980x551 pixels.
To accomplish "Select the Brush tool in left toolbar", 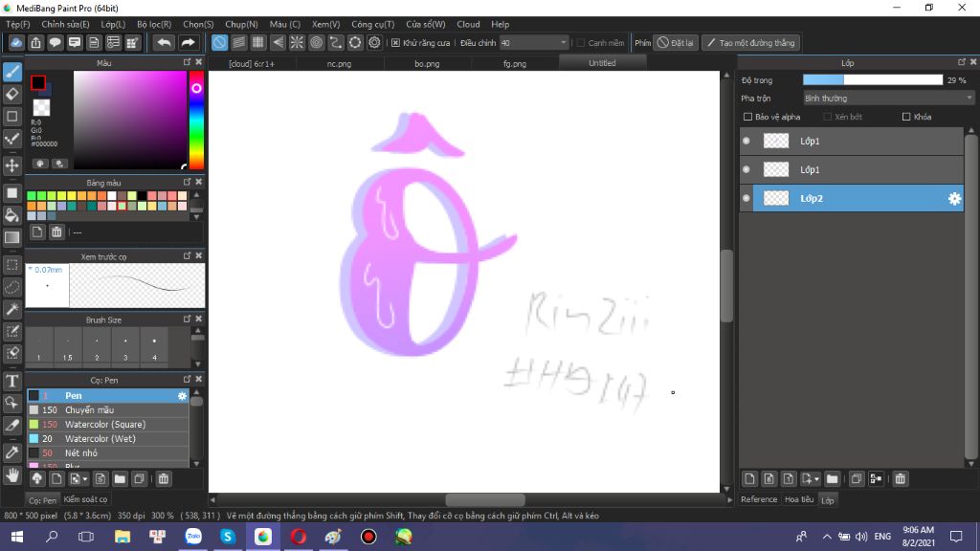I will (x=11, y=72).
